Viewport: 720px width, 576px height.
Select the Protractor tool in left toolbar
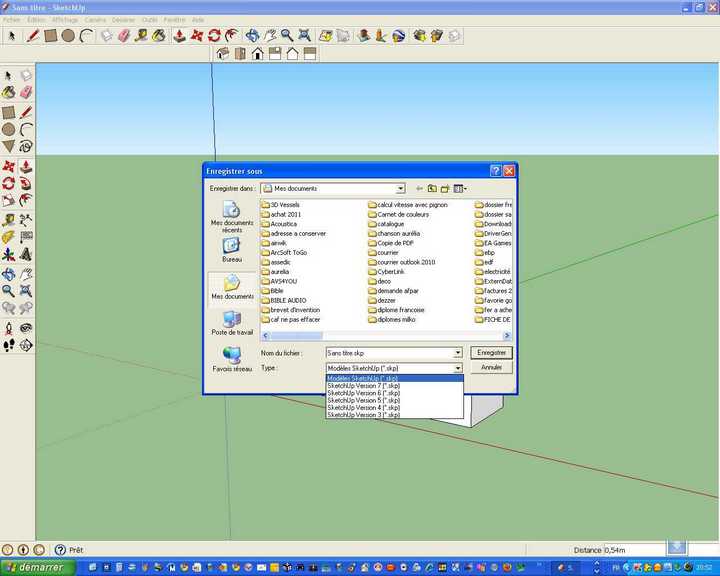coord(8,237)
